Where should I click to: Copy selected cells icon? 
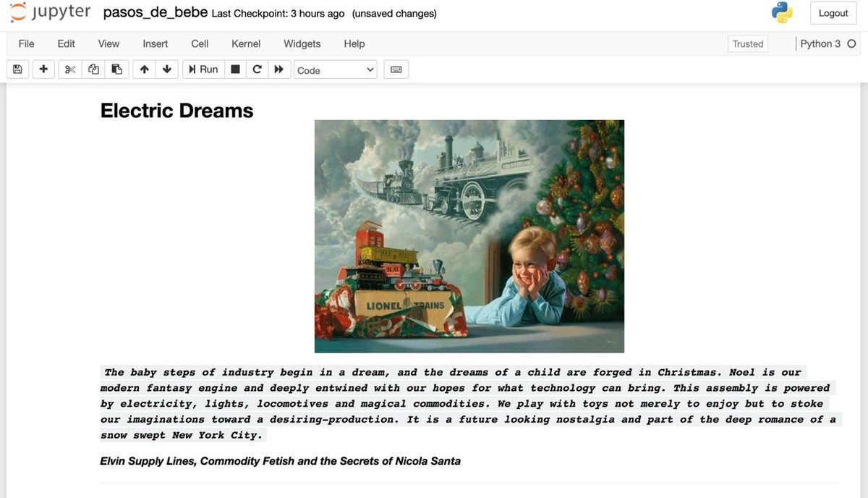pos(93,69)
